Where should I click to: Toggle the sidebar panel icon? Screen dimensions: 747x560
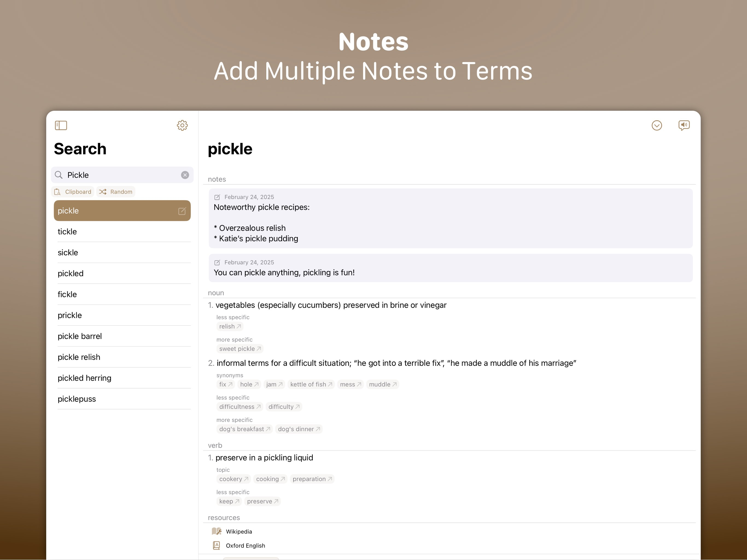pos(61,125)
